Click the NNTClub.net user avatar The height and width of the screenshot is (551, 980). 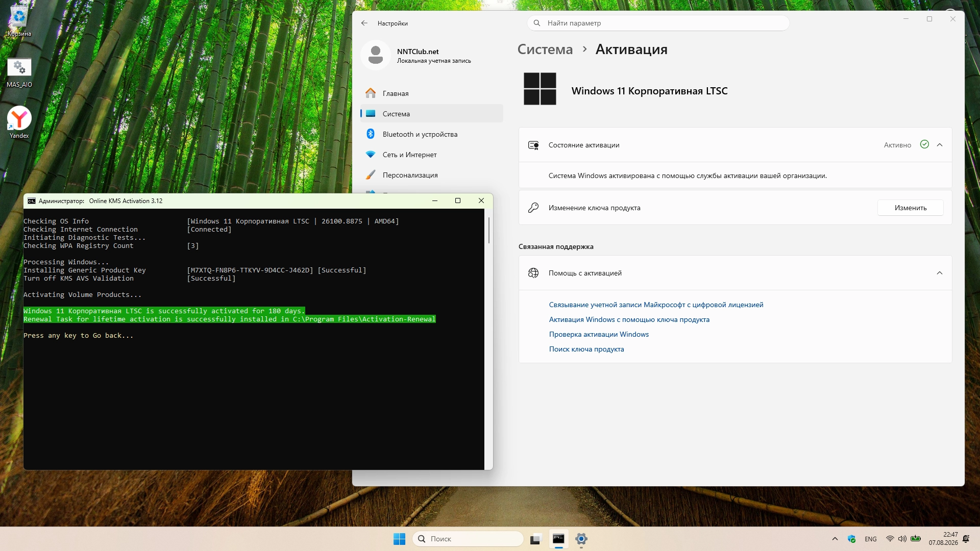pos(376,55)
